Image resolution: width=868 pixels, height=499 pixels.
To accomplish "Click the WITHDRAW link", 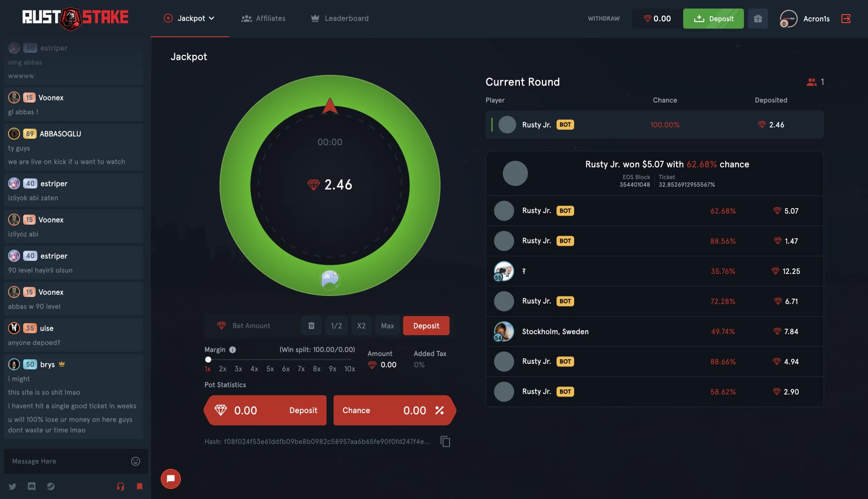I will [603, 19].
